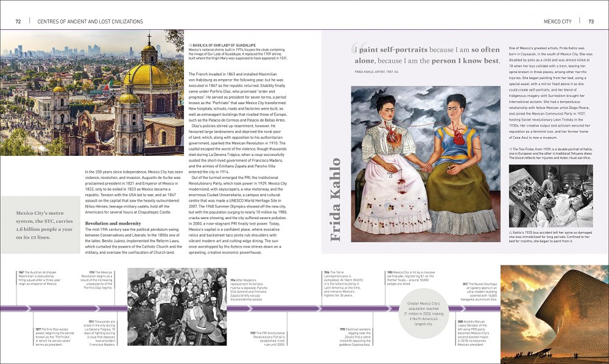Click the 1929 PRI established timeline entry
The image size is (609, 364).
(x=268, y=338)
